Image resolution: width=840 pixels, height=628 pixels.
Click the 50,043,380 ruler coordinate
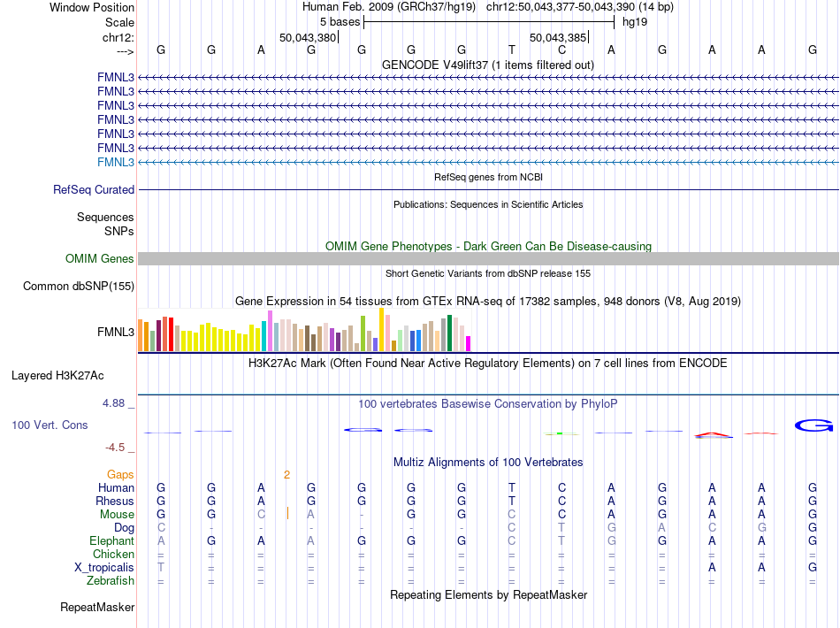click(x=308, y=37)
